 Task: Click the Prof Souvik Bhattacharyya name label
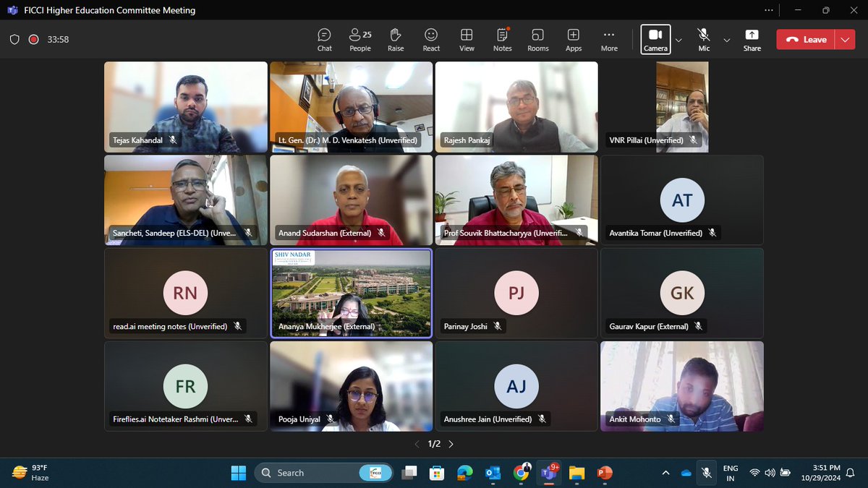[506, 233]
